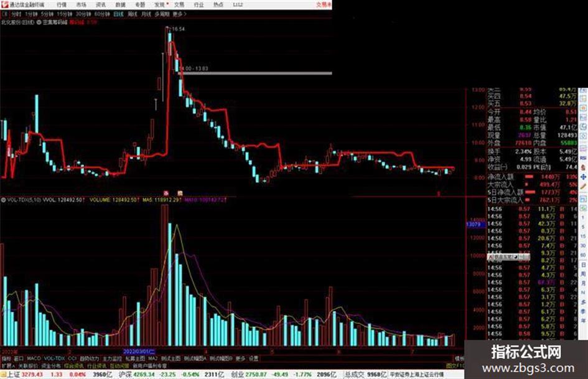Click the 交易 button at top right
The image size is (588, 379).
point(324,4)
